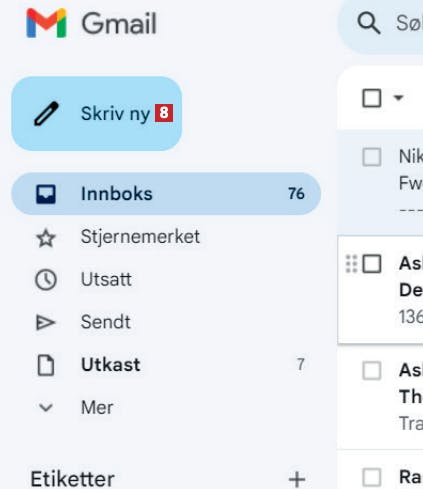The width and height of the screenshot is (423, 489).
Task: Expand the Mer chevron
Action: 46,407
